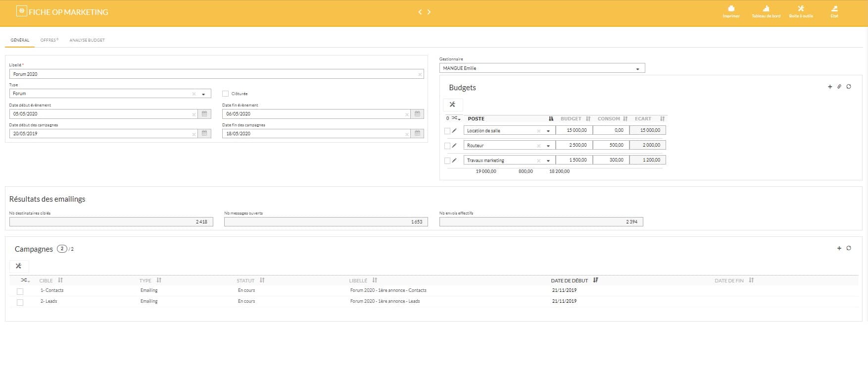Viewport: 868px width, 385px height.
Task: Open the Gestionnaire dropdown
Action: (637, 69)
